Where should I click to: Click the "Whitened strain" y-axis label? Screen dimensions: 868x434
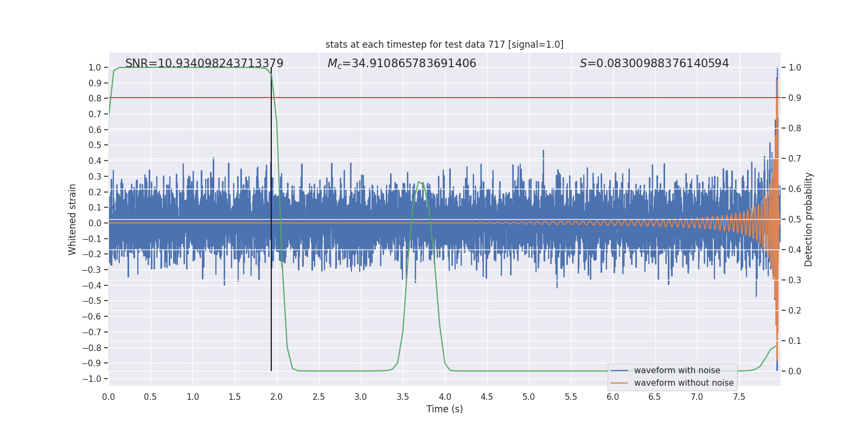(x=72, y=219)
